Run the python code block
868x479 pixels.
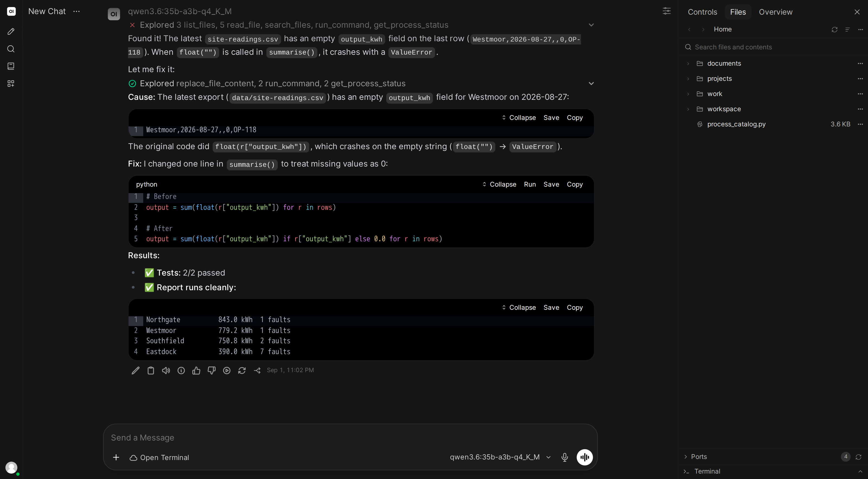coord(530,184)
